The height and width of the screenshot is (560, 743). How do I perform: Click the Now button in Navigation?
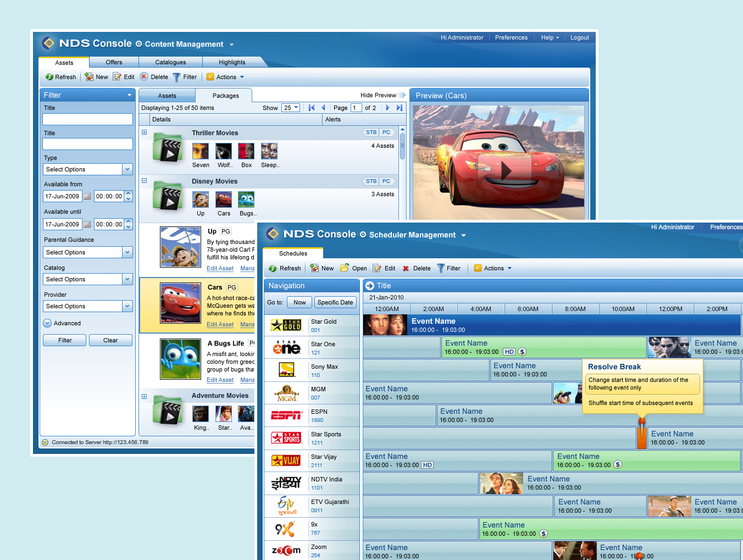click(x=300, y=302)
